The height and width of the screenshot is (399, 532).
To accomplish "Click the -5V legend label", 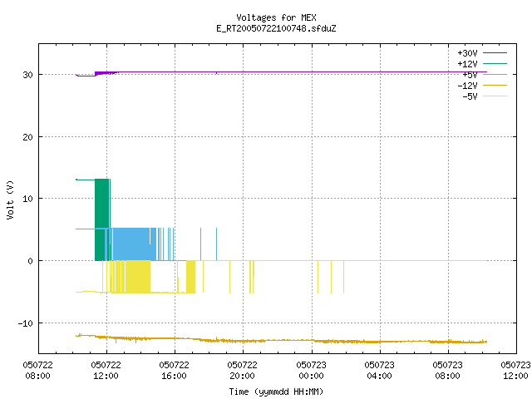I will [x=470, y=96].
